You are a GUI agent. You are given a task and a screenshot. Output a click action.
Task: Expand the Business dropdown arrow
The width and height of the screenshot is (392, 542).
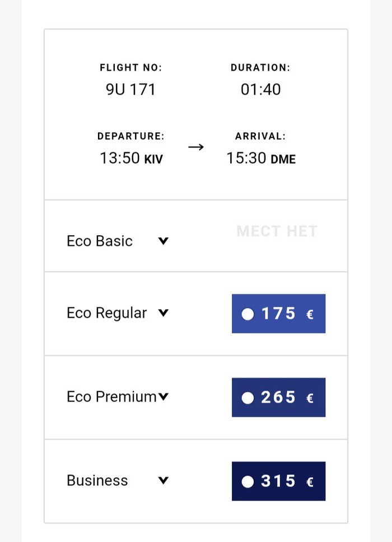point(163,480)
